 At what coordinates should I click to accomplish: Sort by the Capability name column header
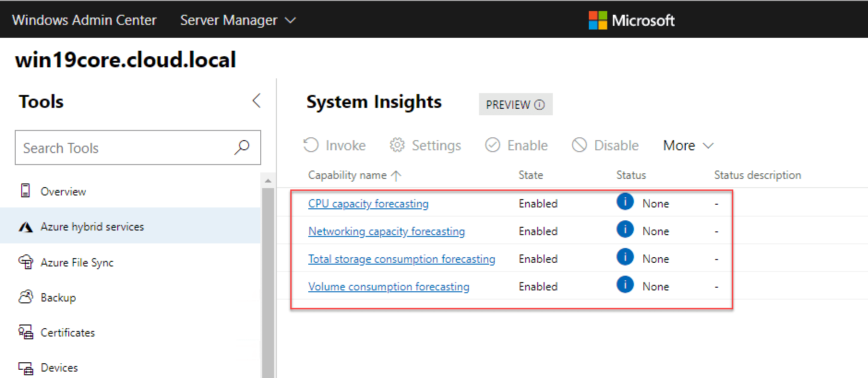(347, 175)
